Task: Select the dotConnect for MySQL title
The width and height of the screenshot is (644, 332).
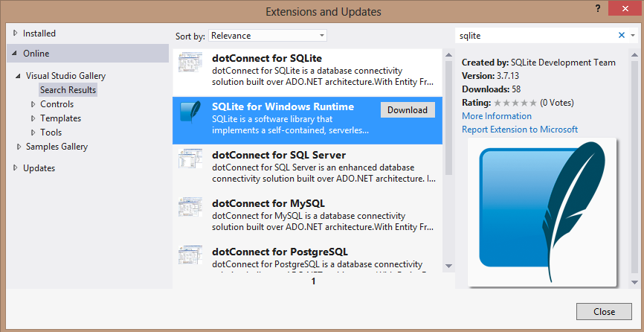Action: (268, 203)
